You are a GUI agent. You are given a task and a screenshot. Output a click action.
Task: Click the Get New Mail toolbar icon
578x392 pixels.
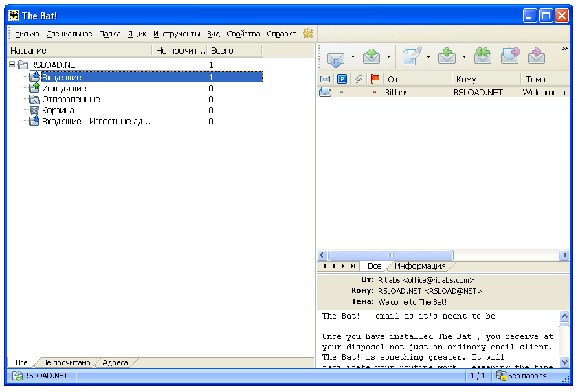pos(335,57)
